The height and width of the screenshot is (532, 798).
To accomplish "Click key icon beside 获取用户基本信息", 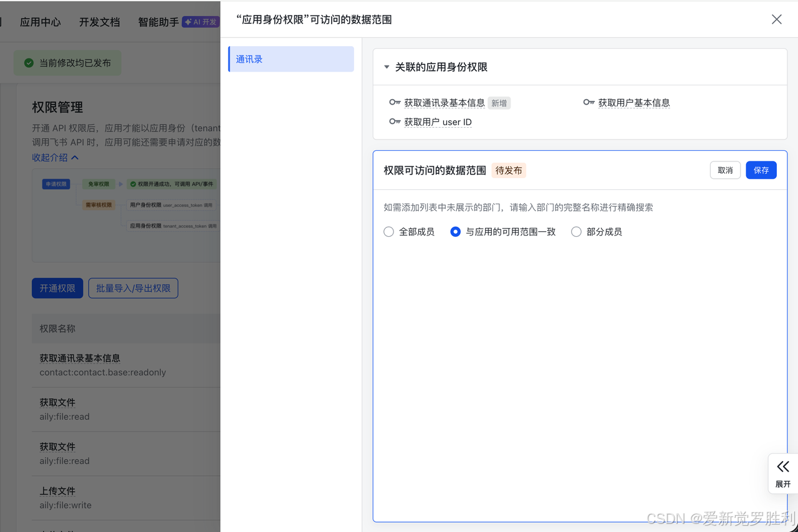I will [589, 102].
